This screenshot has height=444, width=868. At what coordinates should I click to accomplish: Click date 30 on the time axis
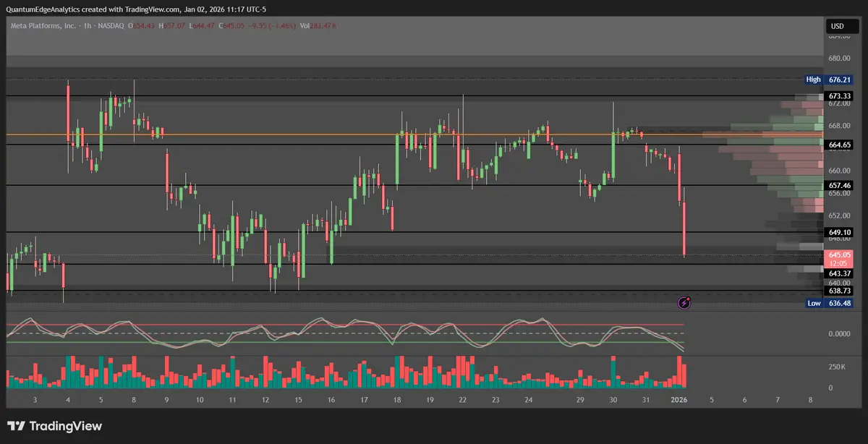tap(613, 399)
